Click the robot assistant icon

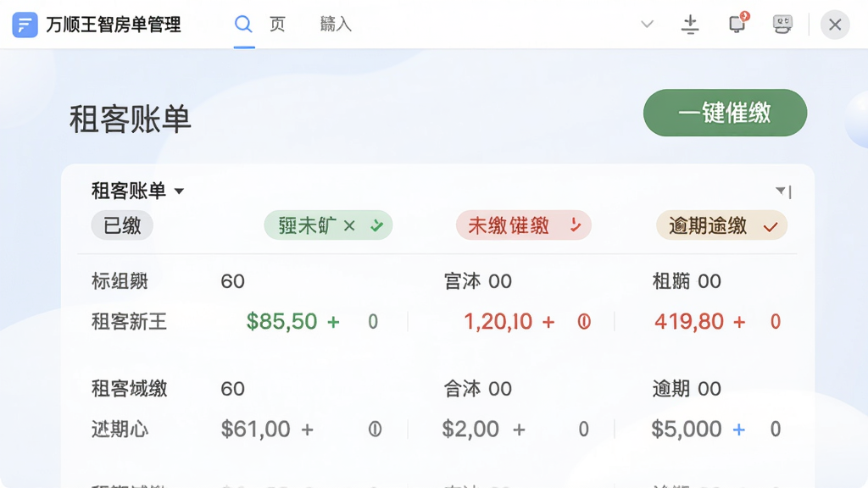(x=782, y=24)
